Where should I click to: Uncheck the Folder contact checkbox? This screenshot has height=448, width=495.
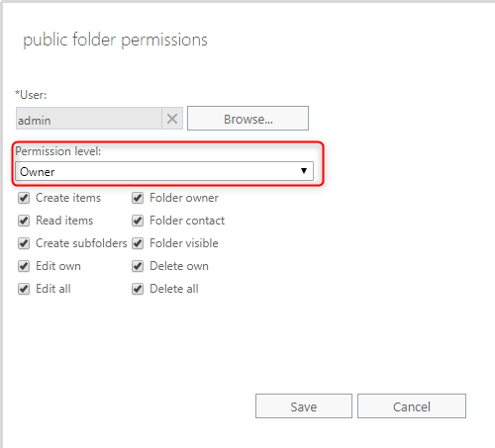tap(138, 221)
